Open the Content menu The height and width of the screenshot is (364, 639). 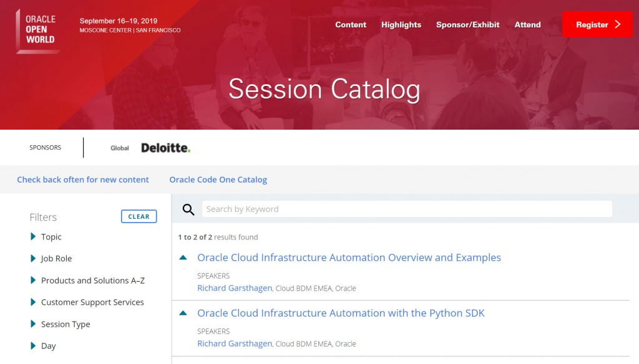pyautogui.click(x=351, y=25)
